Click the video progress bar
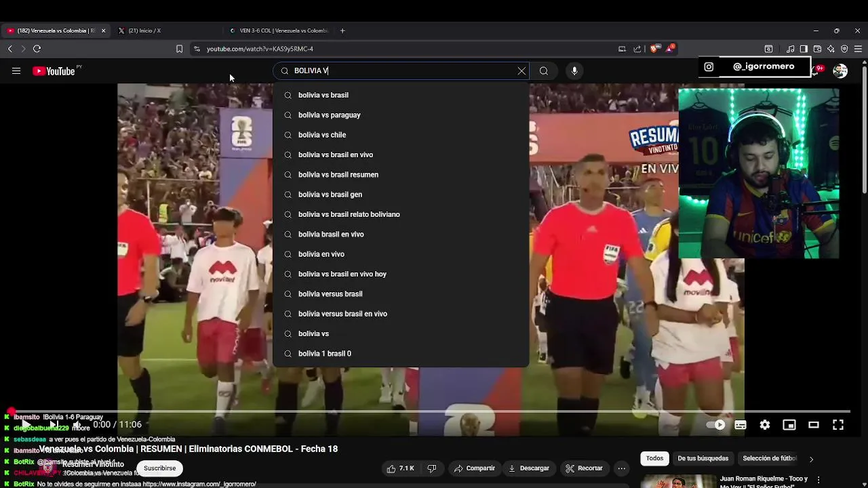Viewport: 868px width, 488px height. 431,411
